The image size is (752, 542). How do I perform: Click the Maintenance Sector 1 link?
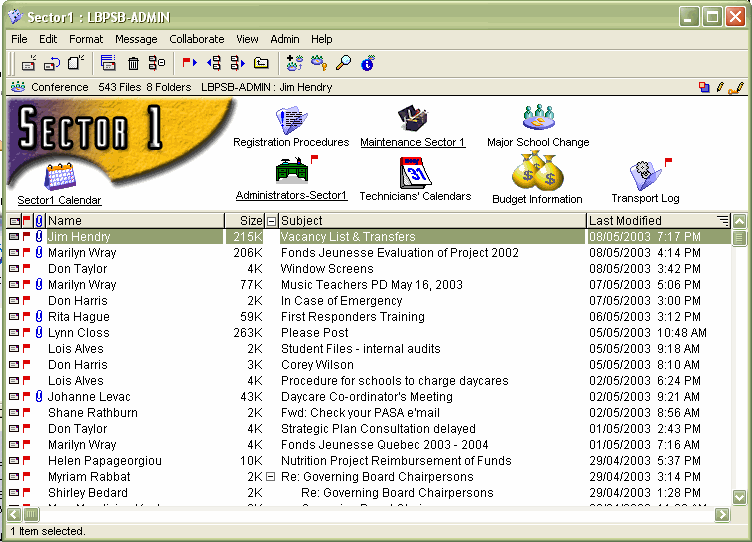point(412,142)
